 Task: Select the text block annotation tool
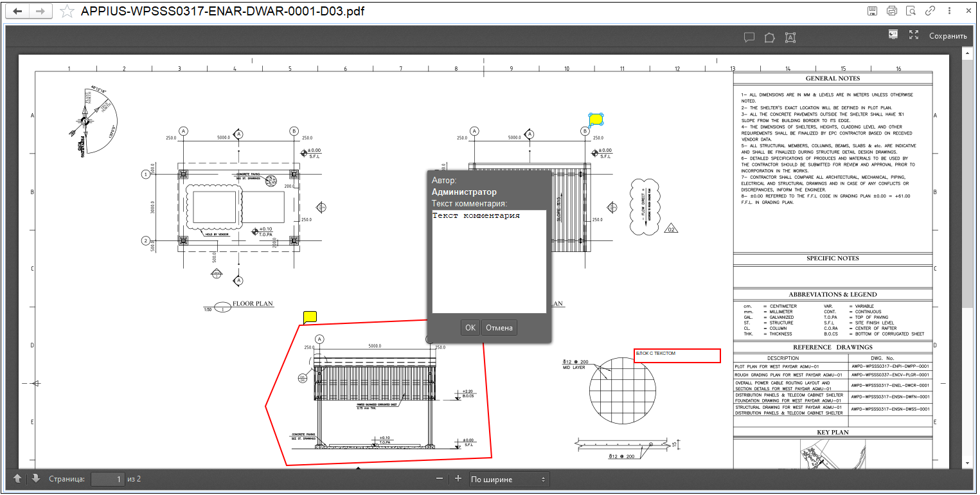click(x=790, y=37)
